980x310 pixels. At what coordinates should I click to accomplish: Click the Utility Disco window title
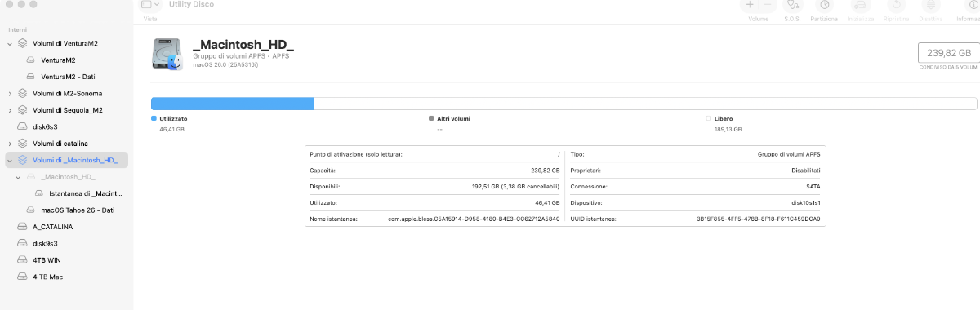(x=191, y=4)
